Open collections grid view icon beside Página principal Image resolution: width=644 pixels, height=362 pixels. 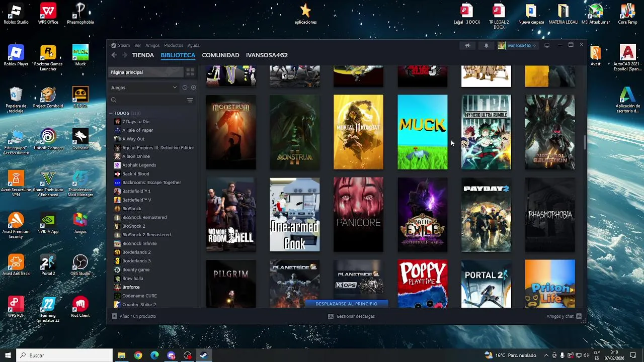pyautogui.click(x=190, y=72)
